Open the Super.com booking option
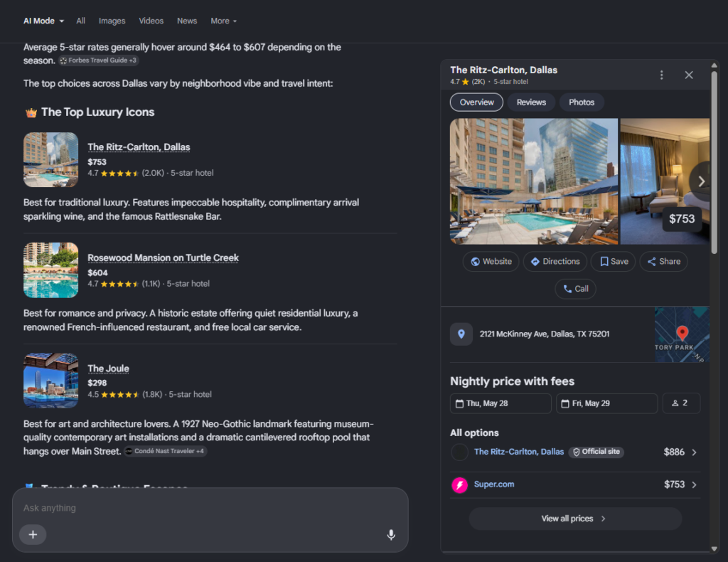728x562 pixels. click(494, 484)
